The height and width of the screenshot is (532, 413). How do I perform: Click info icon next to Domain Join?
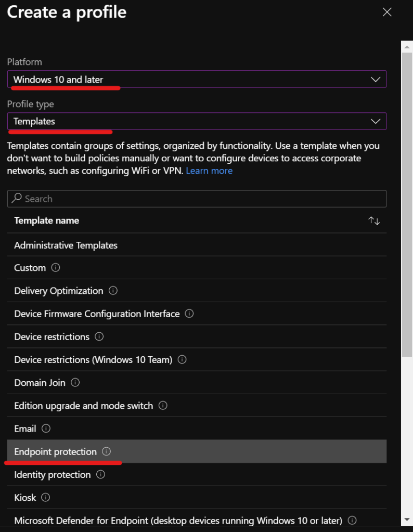pyautogui.click(x=75, y=383)
